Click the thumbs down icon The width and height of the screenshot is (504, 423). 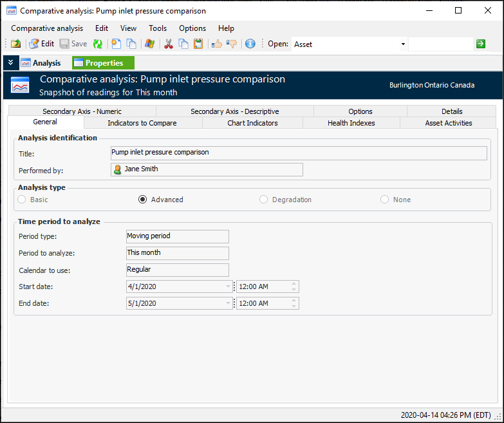tap(232, 44)
